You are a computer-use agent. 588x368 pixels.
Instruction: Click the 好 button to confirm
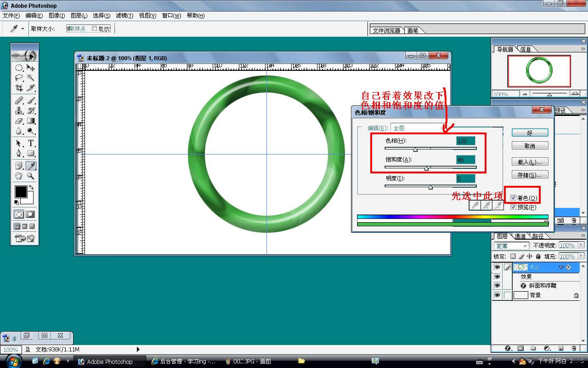(x=530, y=133)
